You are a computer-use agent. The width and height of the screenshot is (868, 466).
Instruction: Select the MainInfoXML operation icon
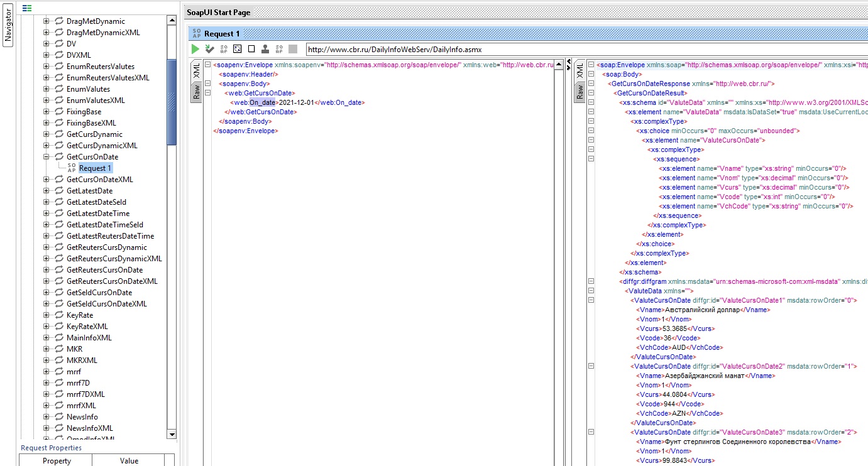pyautogui.click(x=60, y=338)
